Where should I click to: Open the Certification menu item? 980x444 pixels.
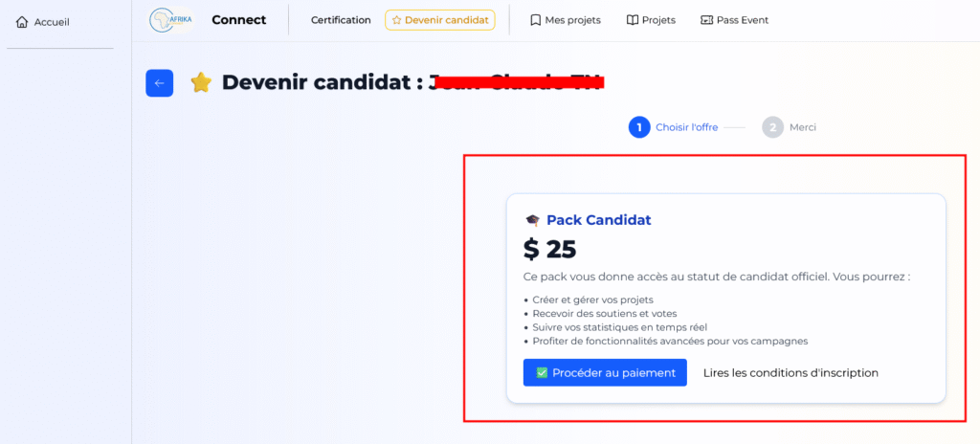[x=341, y=20]
